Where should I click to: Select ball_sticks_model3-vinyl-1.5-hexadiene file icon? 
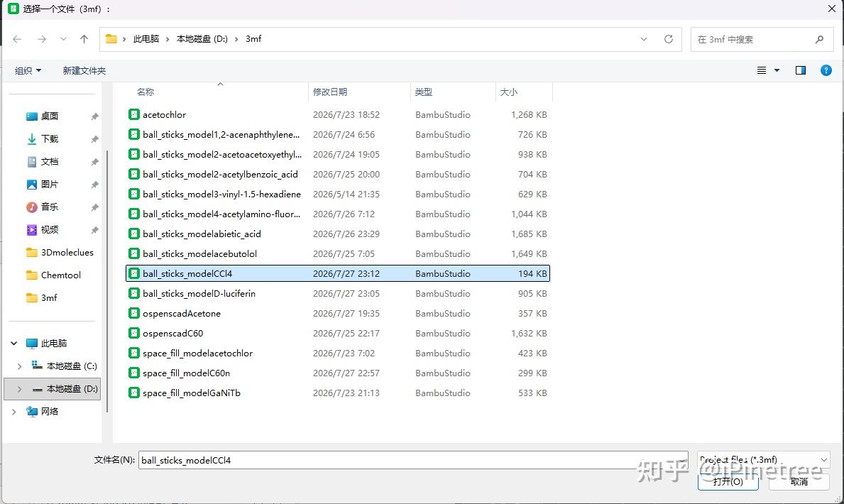tap(134, 195)
